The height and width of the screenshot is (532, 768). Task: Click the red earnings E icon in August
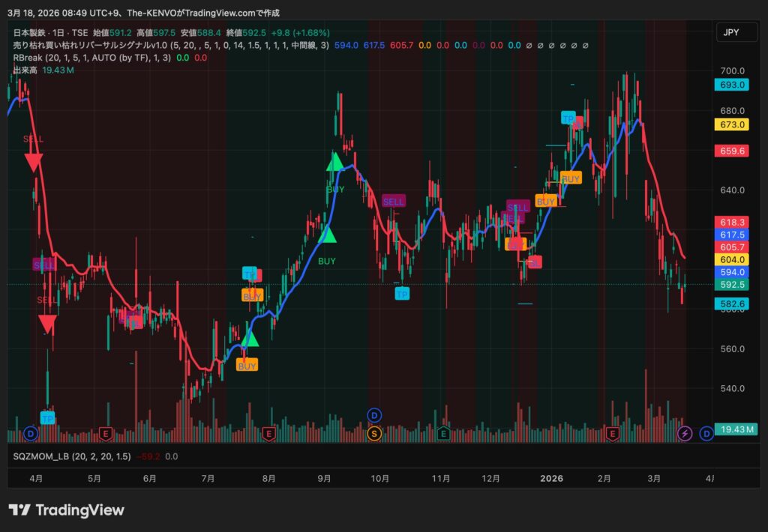(269, 433)
